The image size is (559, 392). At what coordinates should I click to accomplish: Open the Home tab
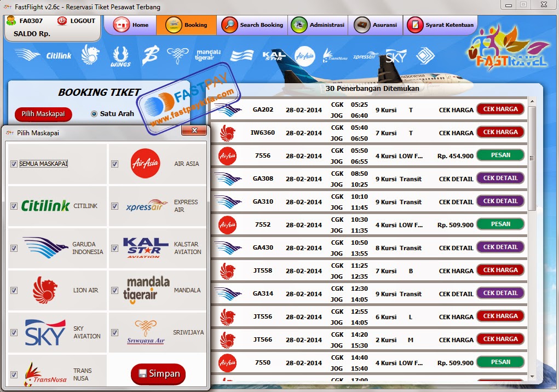(x=130, y=25)
